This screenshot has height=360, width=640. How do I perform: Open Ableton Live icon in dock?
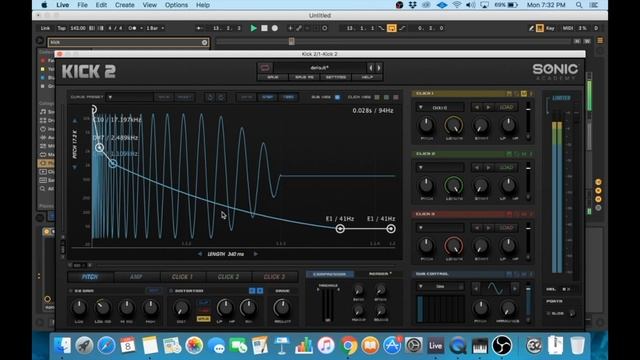tap(436, 345)
